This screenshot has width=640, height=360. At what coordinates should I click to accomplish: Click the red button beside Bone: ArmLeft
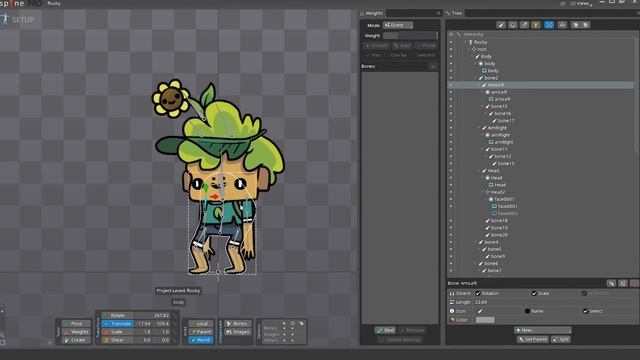[x=635, y=283]
